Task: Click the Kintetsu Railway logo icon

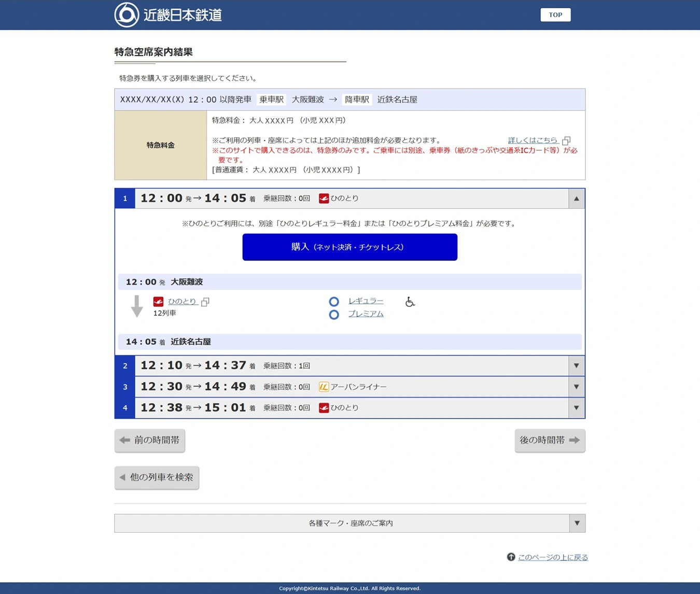Action: coord(127,15)
